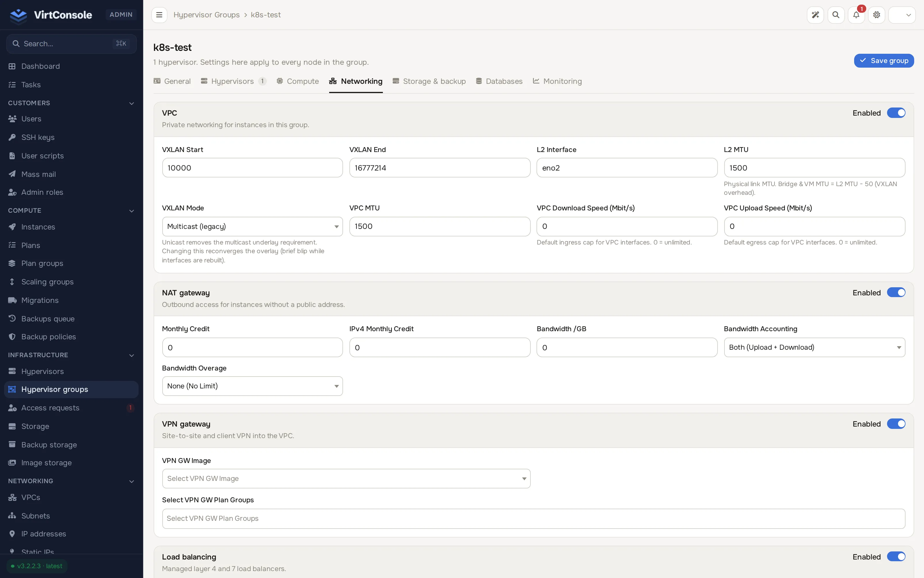
Task: Switch to the Storage & backup tab
Action: (x=429, y=81)
